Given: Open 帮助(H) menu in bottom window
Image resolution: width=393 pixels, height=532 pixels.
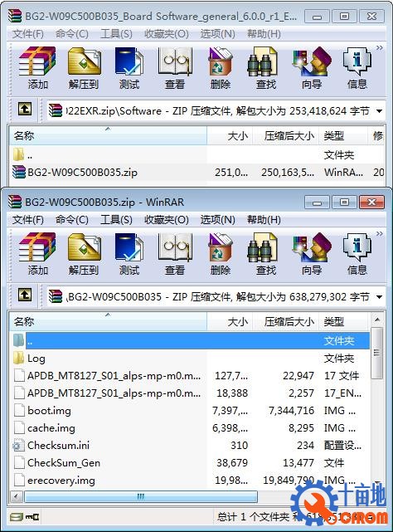Looking at the screenshot, I should pyautogui.click(x=264, y=220).
